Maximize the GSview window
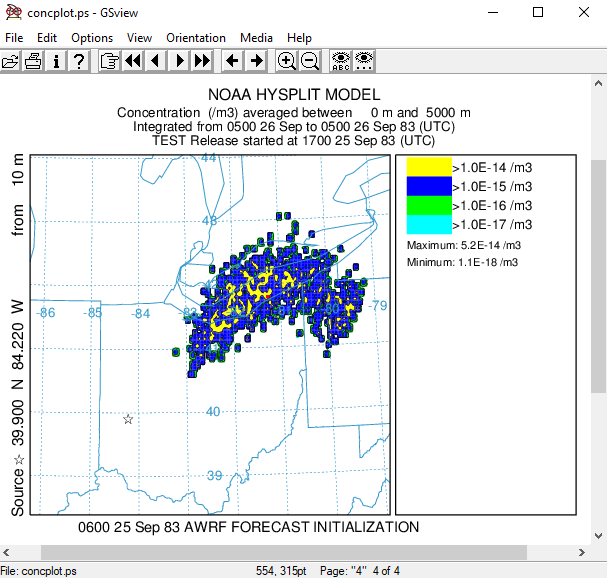 538,12
